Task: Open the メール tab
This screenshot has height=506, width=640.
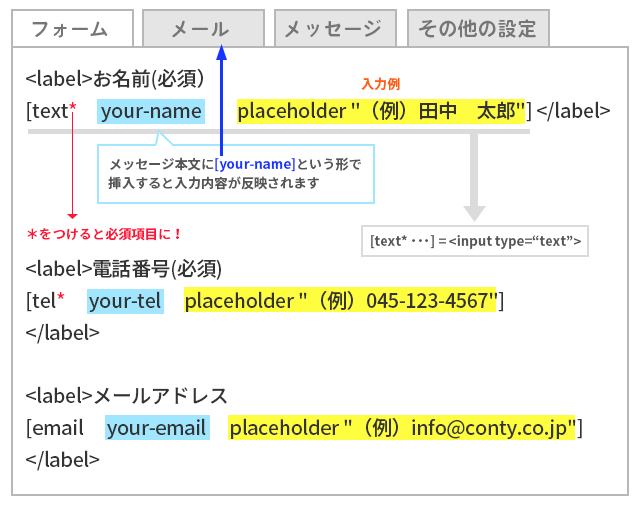Action: coord(203,29)
